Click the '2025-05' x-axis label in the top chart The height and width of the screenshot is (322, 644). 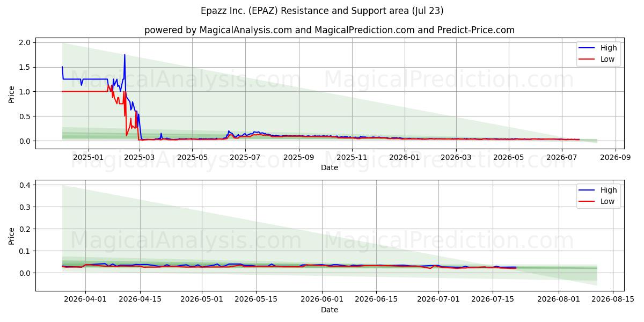[192, 157]
